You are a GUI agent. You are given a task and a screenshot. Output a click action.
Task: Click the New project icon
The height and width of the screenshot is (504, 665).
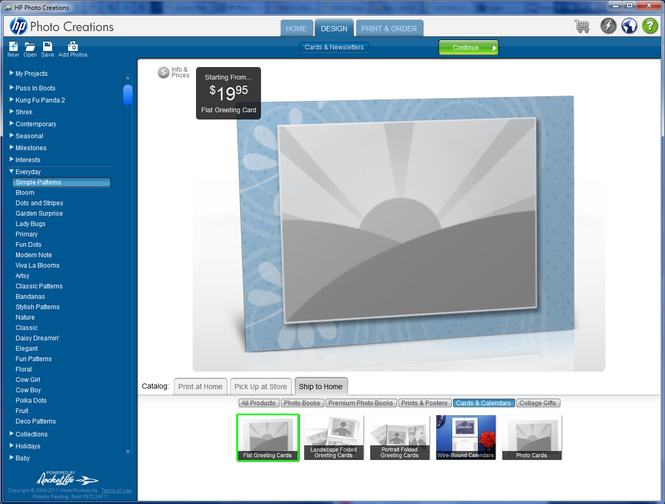13,49
